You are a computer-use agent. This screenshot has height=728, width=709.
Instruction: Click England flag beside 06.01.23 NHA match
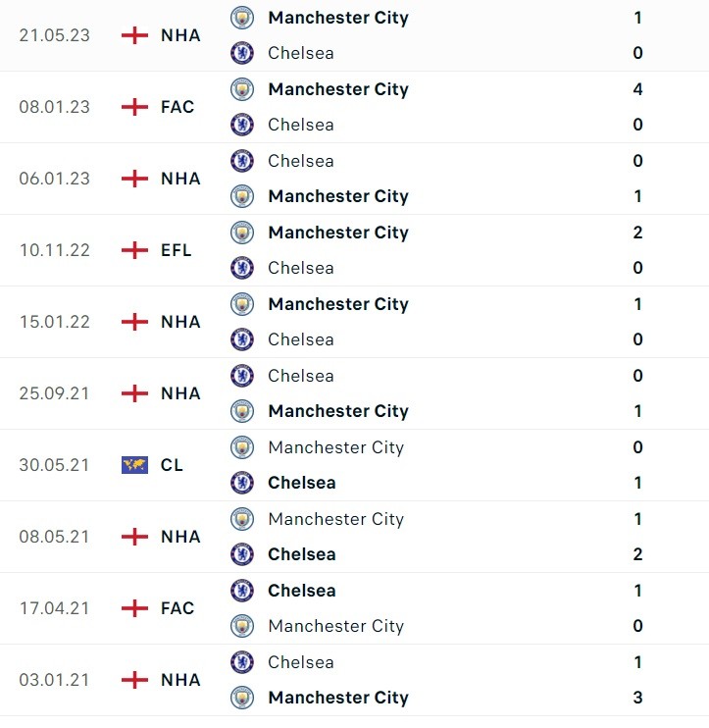(x=134, y=179)
